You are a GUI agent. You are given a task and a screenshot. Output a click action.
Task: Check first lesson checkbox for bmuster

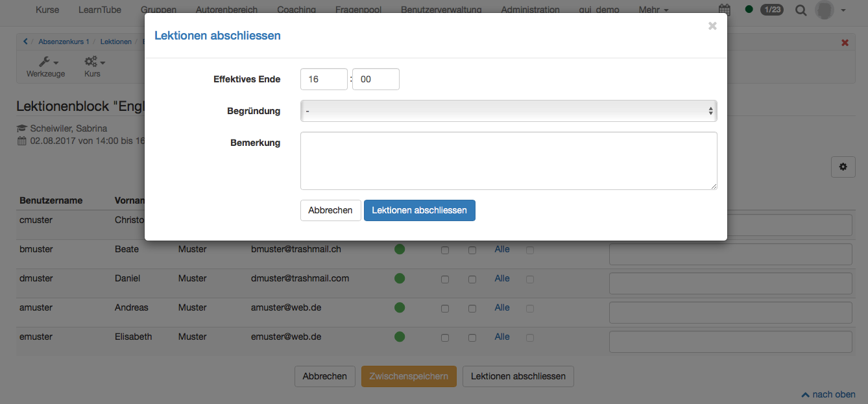click(445, 250)
